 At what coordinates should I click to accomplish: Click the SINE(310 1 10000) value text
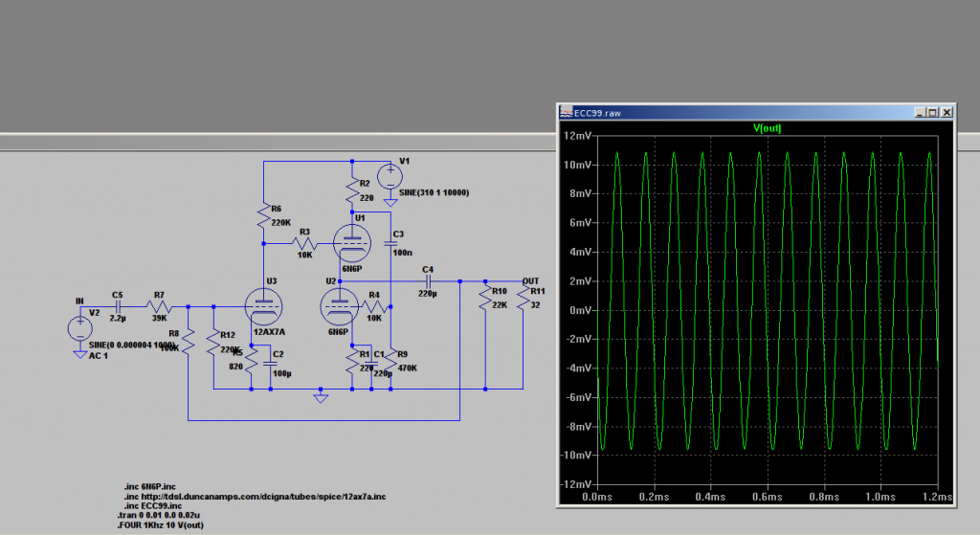pos(434,192)
